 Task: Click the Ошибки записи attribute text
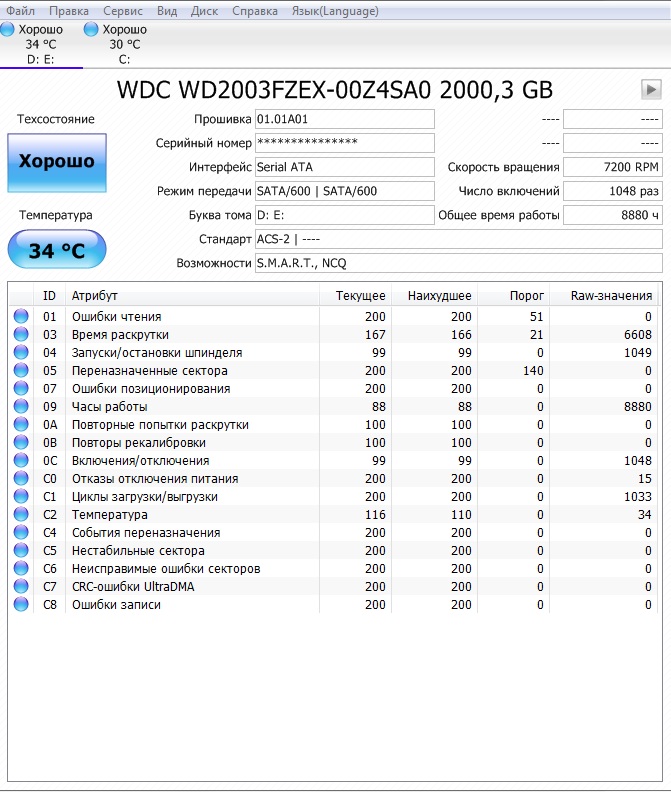click(116, 605)
